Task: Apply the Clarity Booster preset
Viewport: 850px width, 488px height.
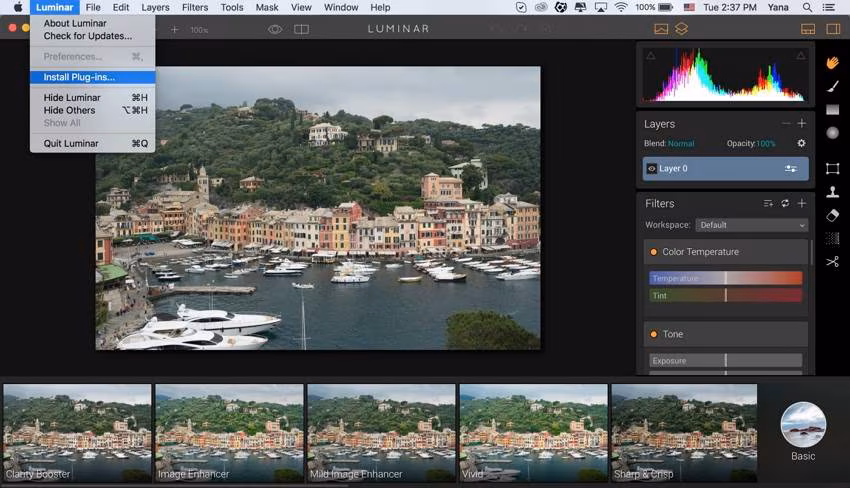Action: coord(77,433)
